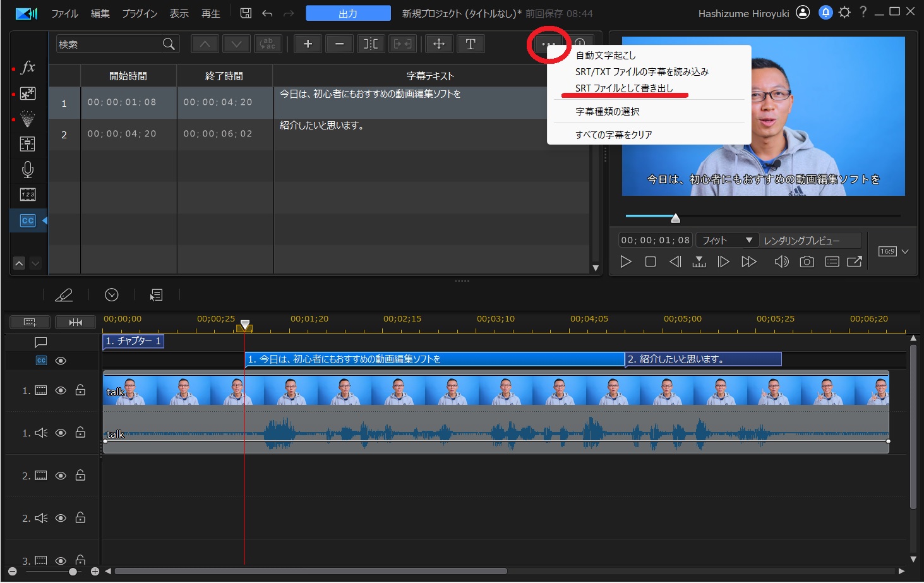Open the voice-over recording room microphone icon

click(28, 169)
